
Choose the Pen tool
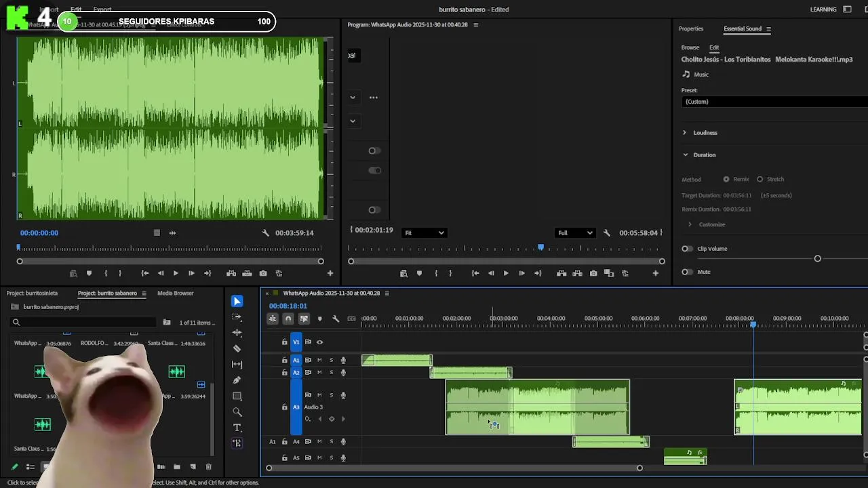pyautogui.click(x=237, y=380)
